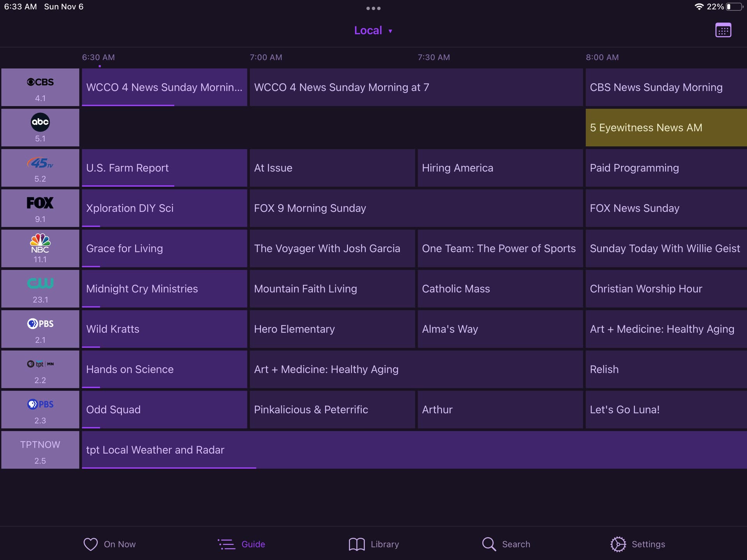Viewport: 747px width, 560px height.
Task: Open the Search tab
Action: pyautogui.click(x=506, y=544)
